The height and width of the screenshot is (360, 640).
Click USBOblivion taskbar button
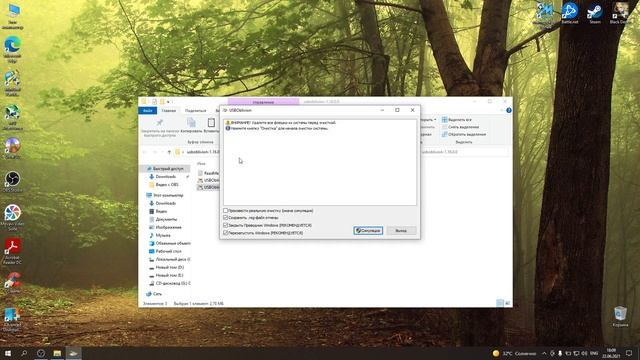pyautogui.click(x=73, y=353)
